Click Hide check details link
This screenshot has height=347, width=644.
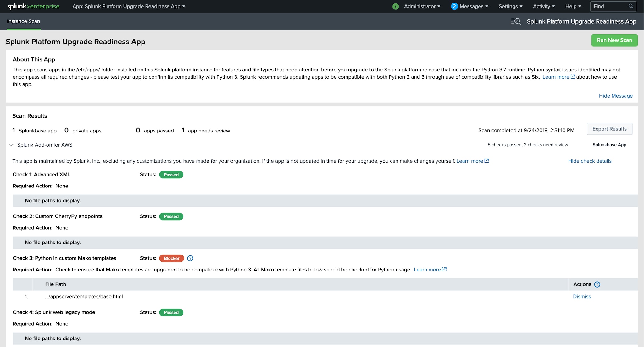tap(590, 161)
